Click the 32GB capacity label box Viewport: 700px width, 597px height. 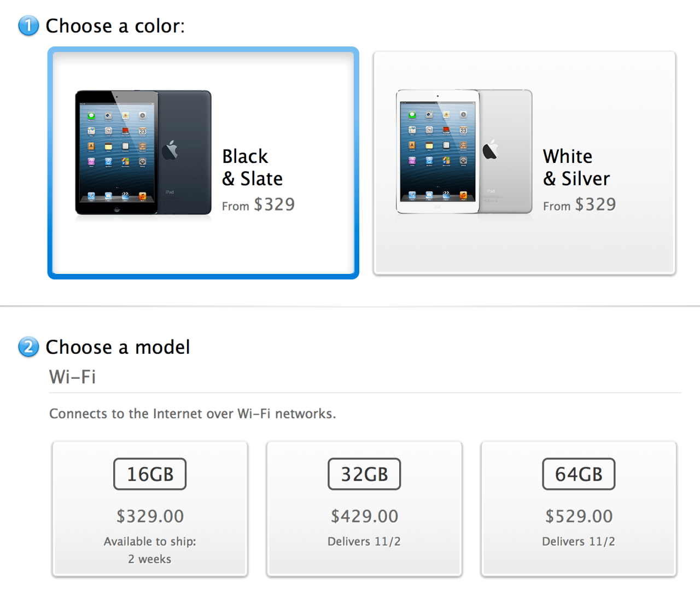[x=364, y=474]
